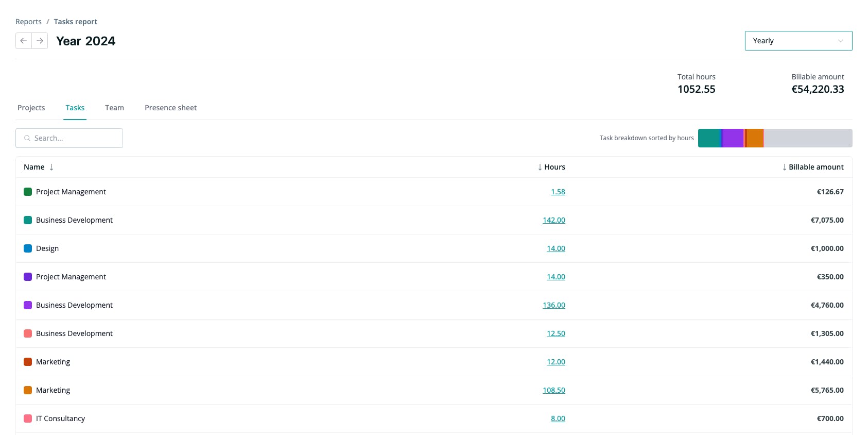Sort by Billable amount column arrow
The width and height of the screenshot is (868, 435).
click(x=784, y=167)
